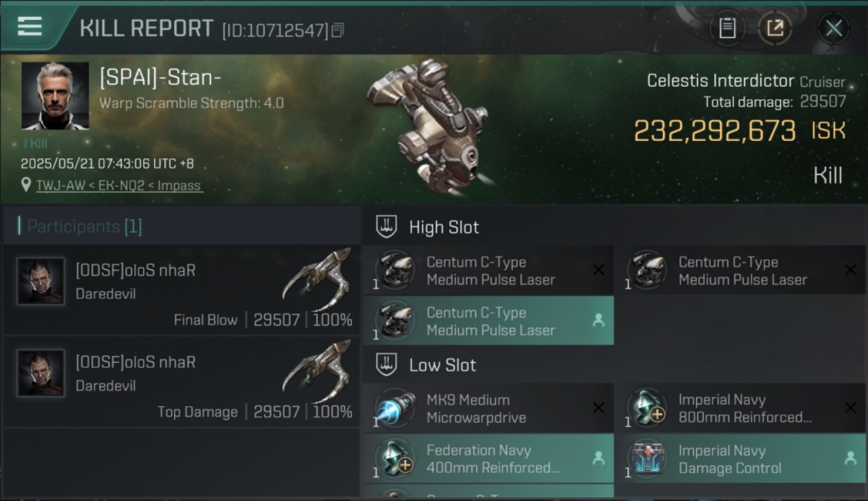
Task: Click the Participants [1] header
Action: pyautogui.click(x=84, y=226)
